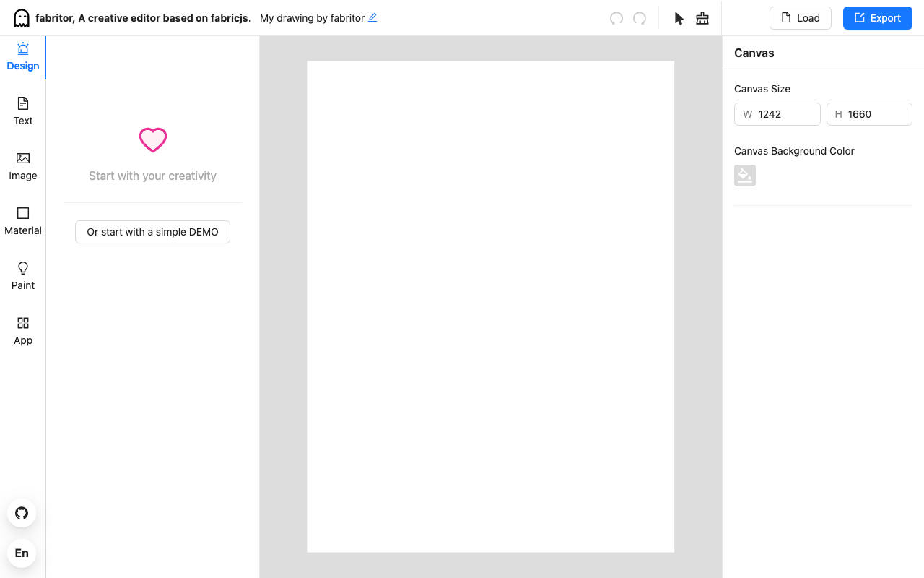Clear canvas with the broom icon
This screenshot has width=924, height=578.
[x=702, y=18]
